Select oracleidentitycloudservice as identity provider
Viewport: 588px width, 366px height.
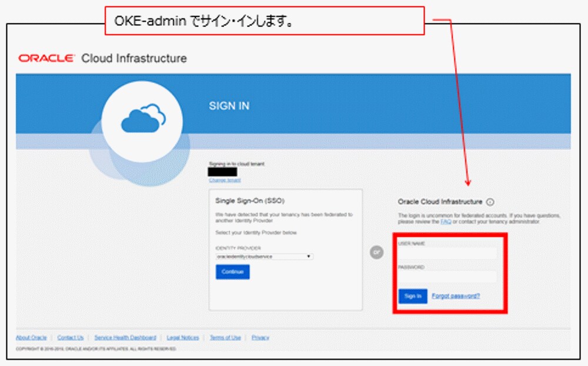(244, 256)
